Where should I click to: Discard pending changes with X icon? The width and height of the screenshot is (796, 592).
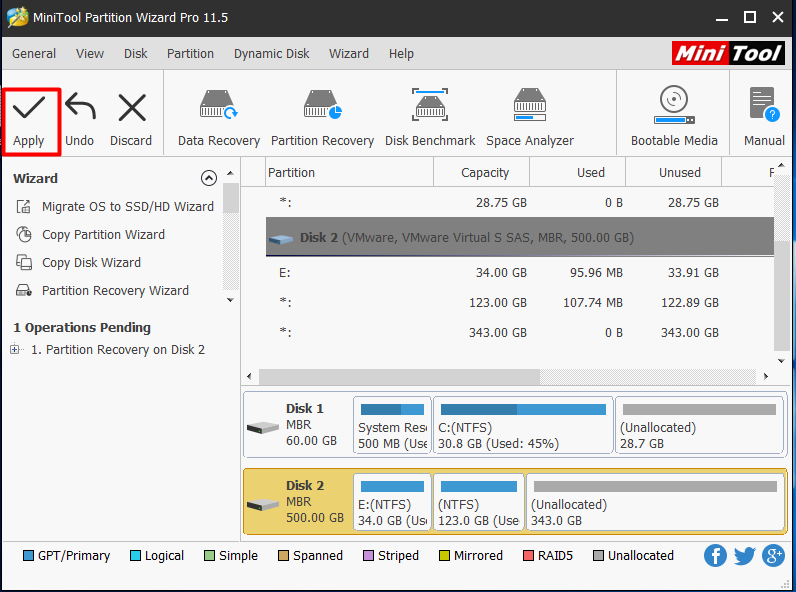(131, 108)
